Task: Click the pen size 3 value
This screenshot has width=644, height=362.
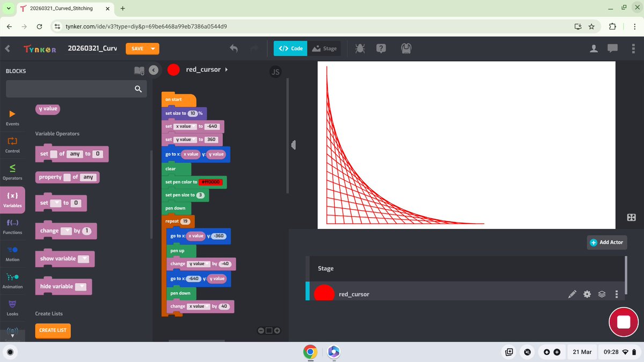Action: click(x=200, y=195)
